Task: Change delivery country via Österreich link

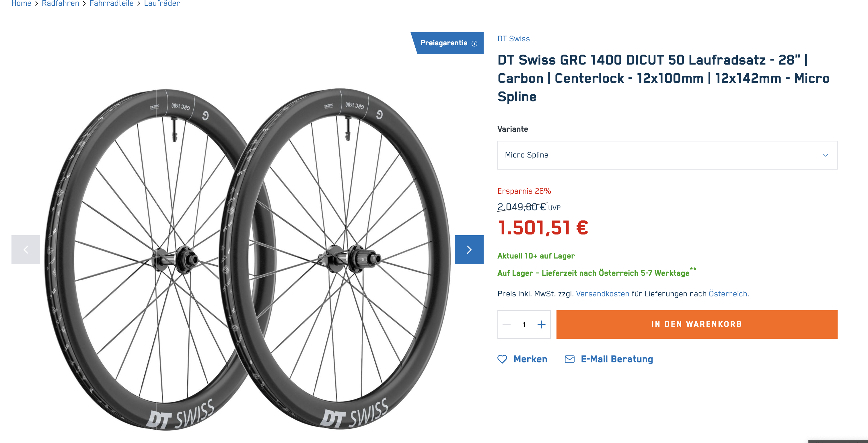Action: click(x=728, y=294)
